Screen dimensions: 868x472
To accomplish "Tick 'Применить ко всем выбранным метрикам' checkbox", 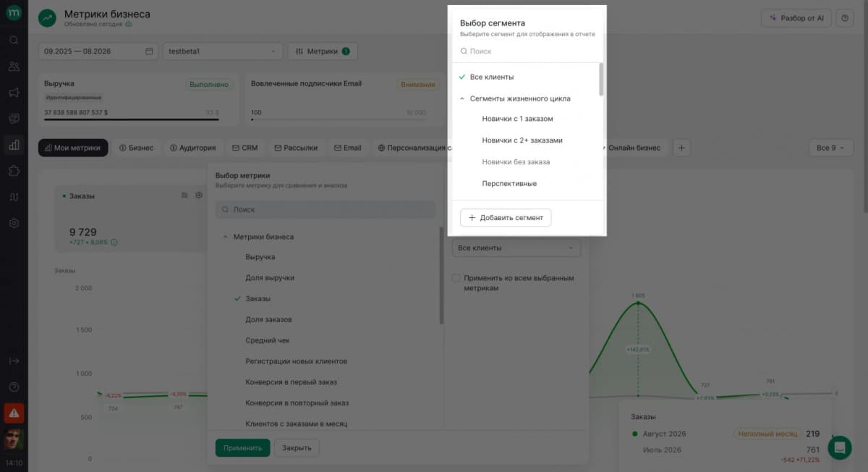I will pyautogui.click(x=456, y=278).
